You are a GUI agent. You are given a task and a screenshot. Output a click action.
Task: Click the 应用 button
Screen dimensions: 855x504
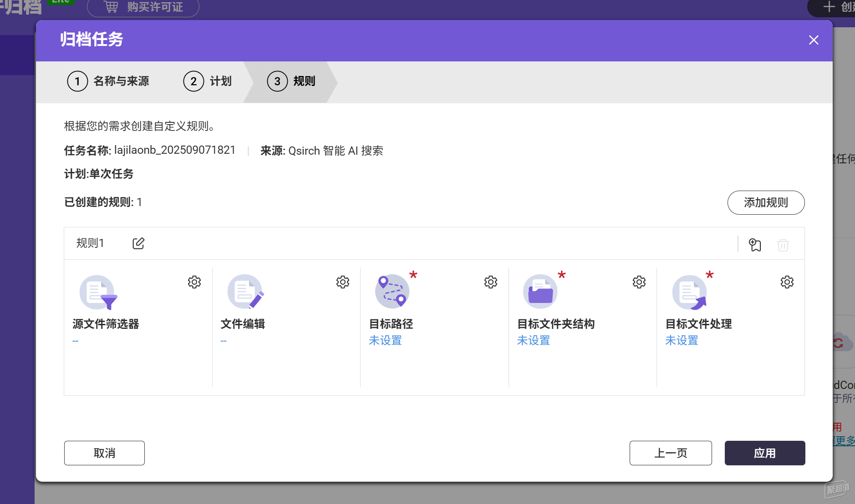tap(764, 453)
